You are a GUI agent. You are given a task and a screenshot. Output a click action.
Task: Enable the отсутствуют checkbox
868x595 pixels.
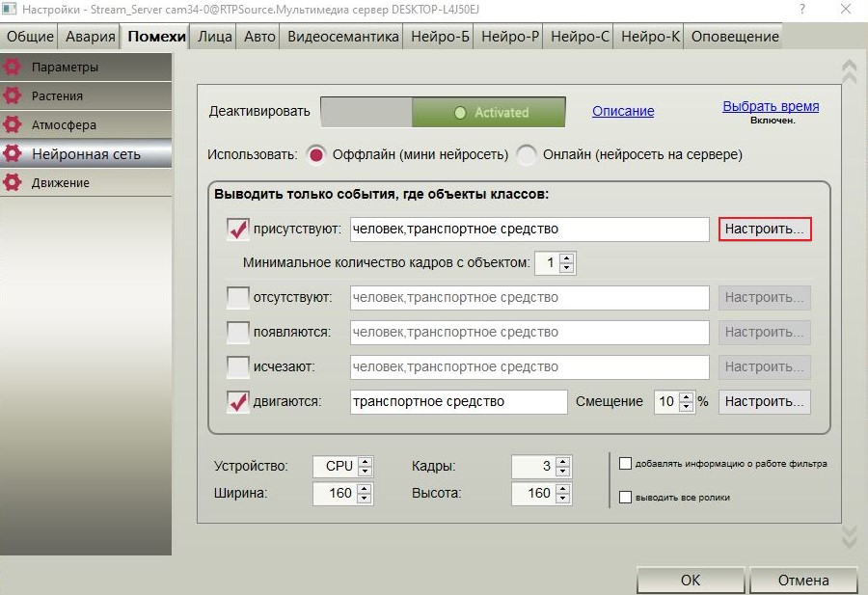[x=238, y=297]
